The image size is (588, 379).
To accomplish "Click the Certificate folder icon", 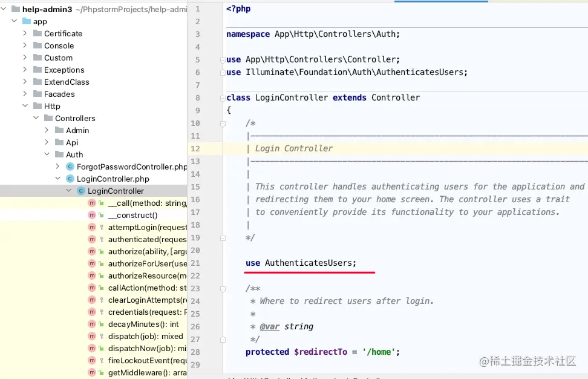I will [x=37, y=33].
